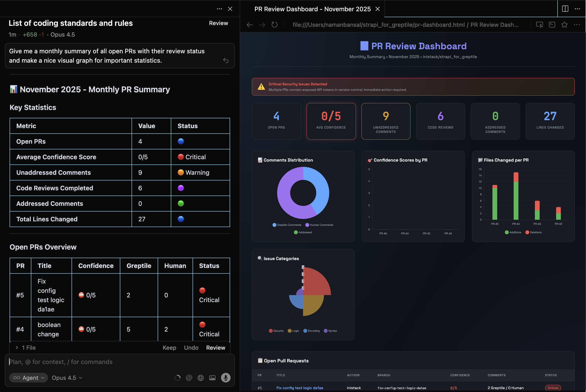
Task: Bookmark the page with the star icon
Action: (x=564, y=24)
